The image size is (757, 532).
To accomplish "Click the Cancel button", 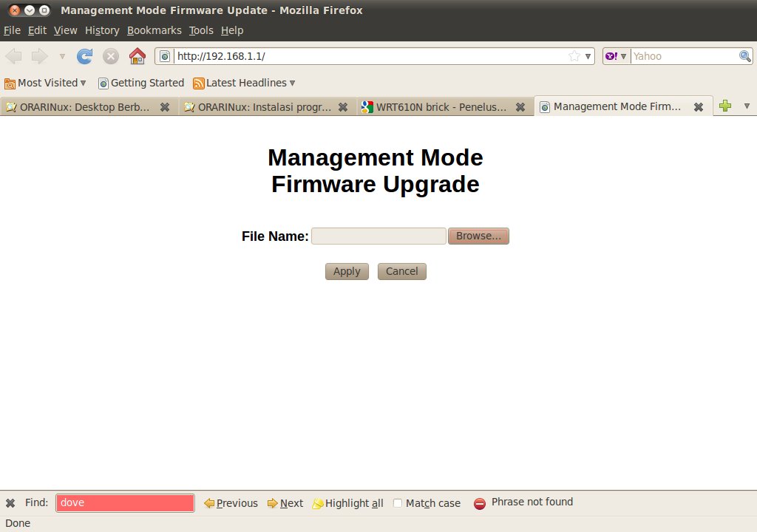I will point(401,271).
